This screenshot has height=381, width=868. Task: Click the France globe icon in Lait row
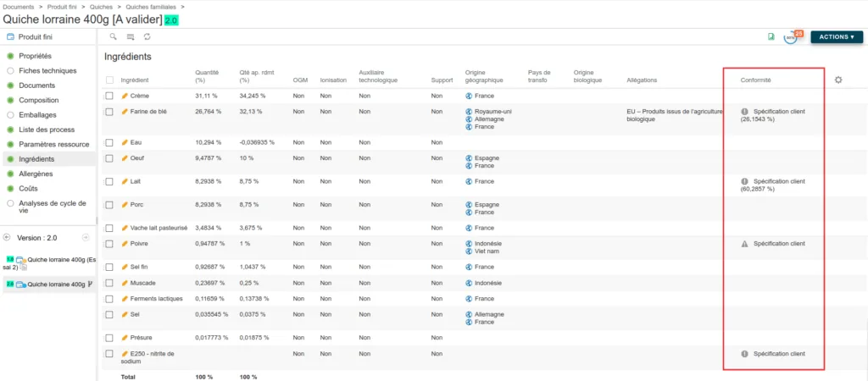tap(469, 181)
